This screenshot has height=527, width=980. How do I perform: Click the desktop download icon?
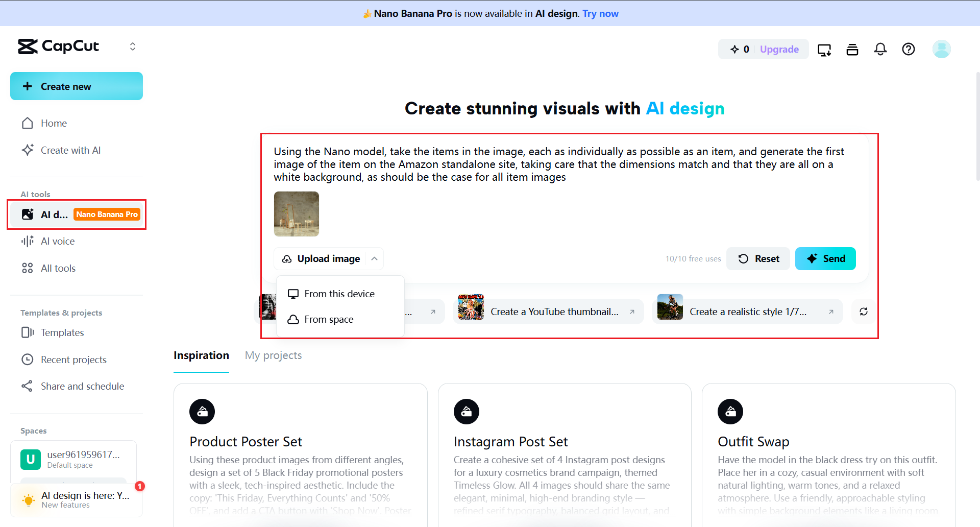[x=824, y=49]
